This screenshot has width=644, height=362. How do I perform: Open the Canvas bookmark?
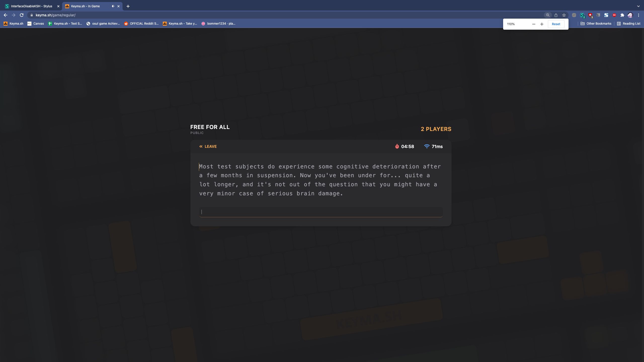[x=36, y=24]
